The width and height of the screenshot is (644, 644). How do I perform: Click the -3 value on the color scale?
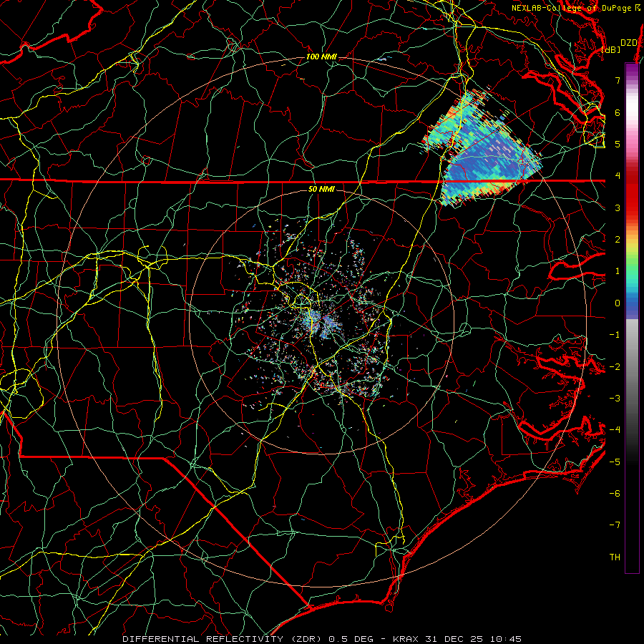tap(615, 399)
